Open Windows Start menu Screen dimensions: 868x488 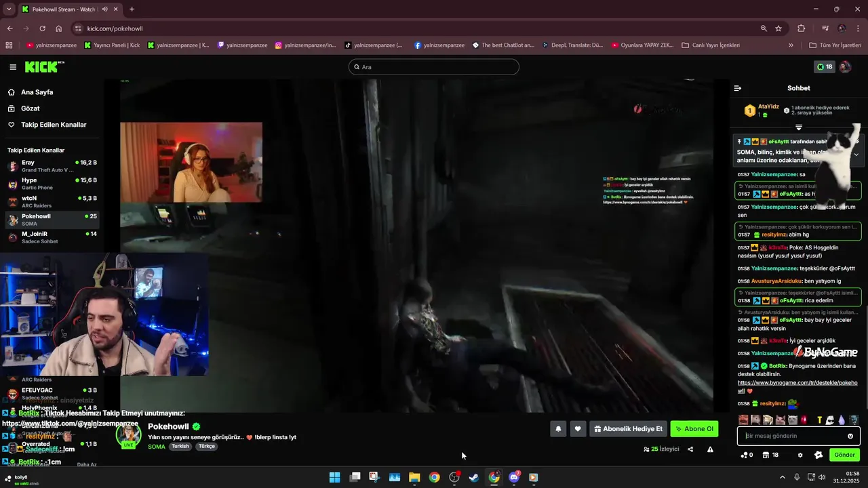click(x=335, y=477)
